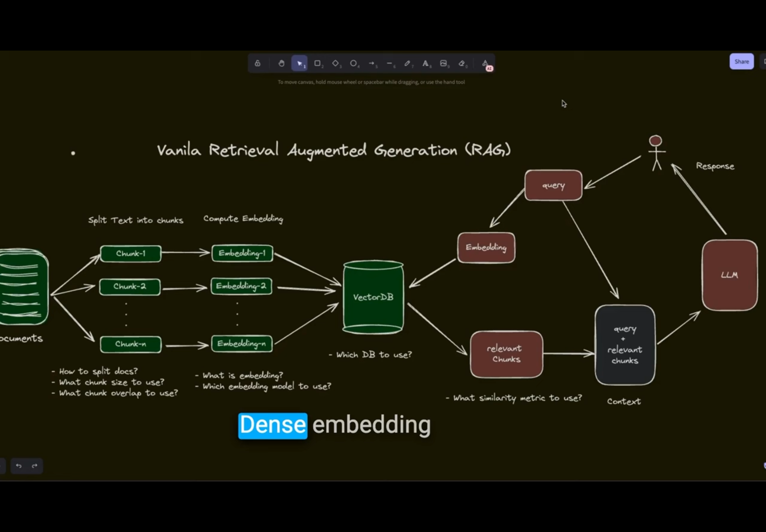This screenshot has height=532, width=766.
Task: Open the More tools AI shapes menu
Action: coord(486,63)
